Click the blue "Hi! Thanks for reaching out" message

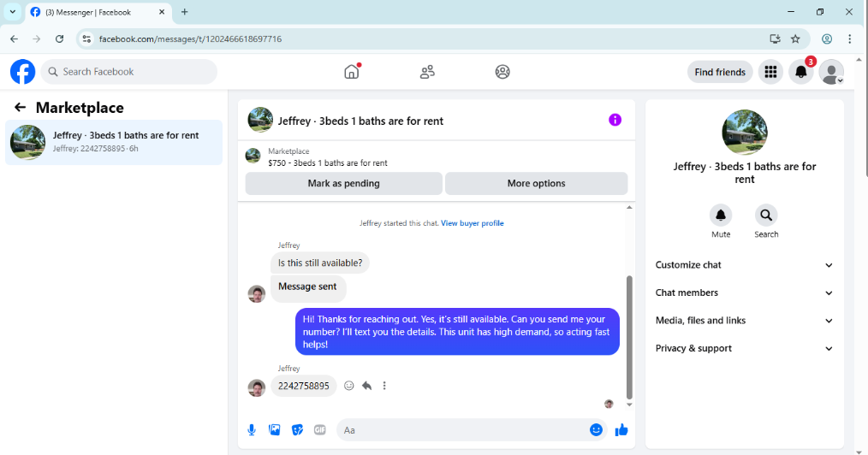pos(457,332)
